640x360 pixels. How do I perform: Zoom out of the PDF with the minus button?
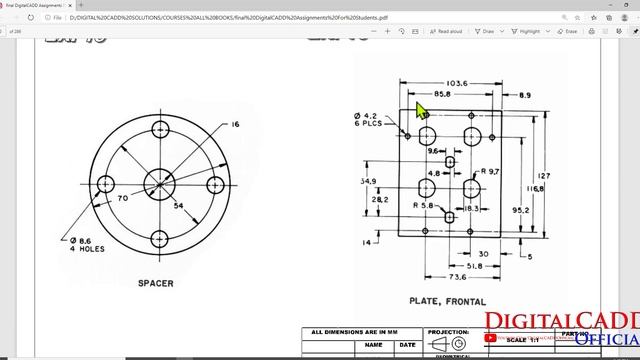pos(373,31)
